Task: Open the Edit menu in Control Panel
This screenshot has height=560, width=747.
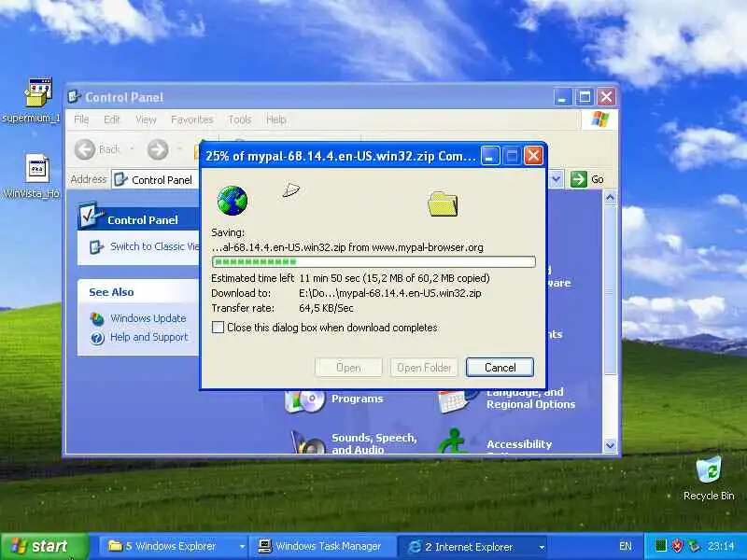Action: [112, 119]
